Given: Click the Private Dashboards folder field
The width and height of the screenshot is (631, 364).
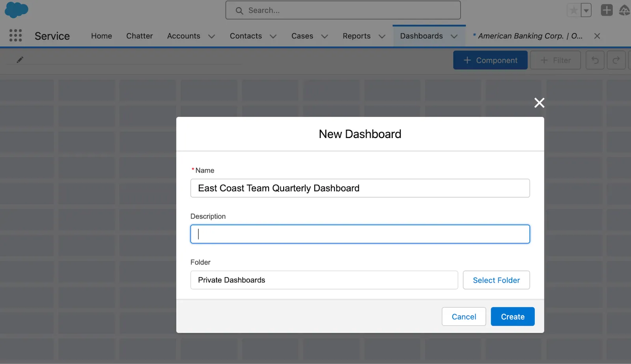Looking at the screenshot, I should [x=324, y=280].
